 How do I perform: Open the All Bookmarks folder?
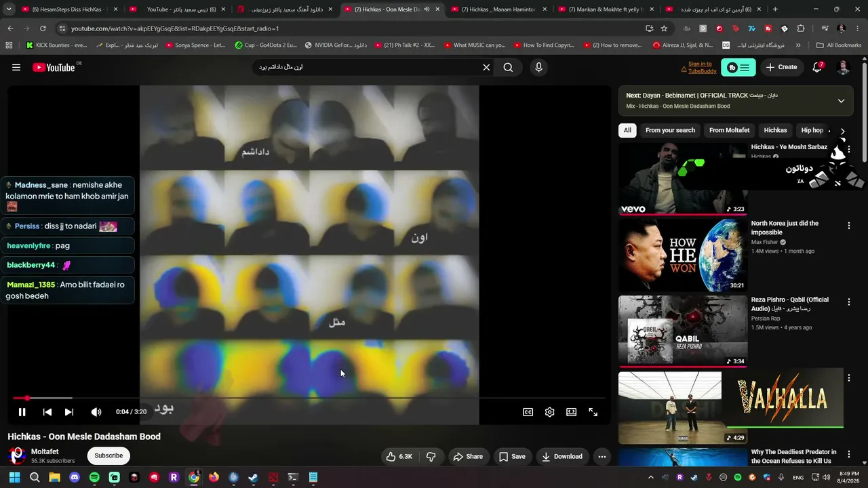click(x=839, y=45)
